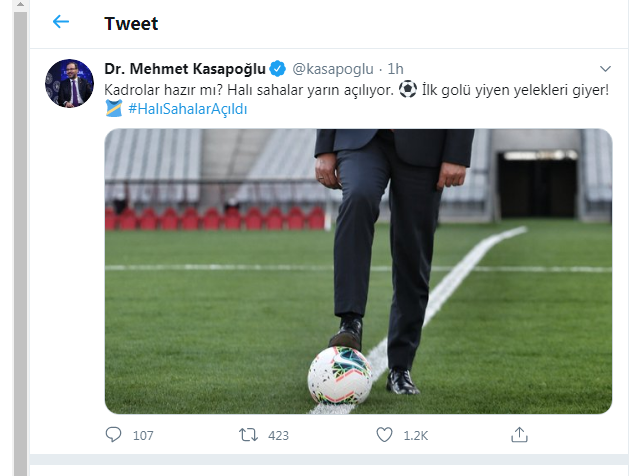Click the @kasapoglu handle
The height and width of the screenshot is (476, 644).
333,69
